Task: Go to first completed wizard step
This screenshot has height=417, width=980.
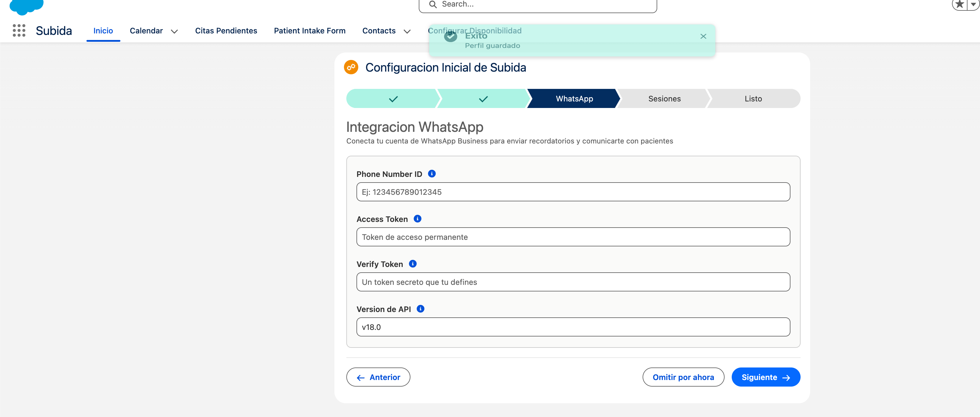Action: pos(393,99)
